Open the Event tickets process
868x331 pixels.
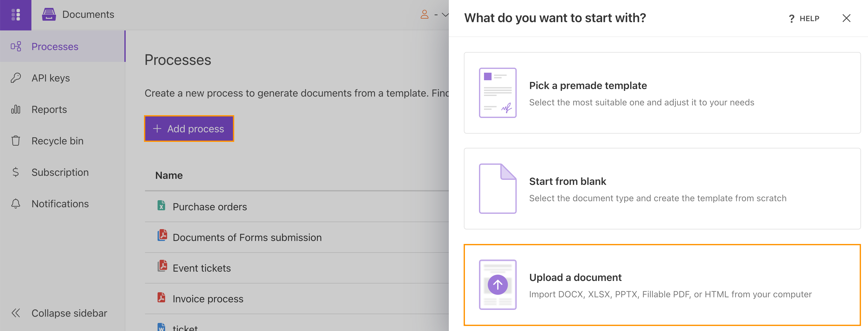[x=202, y=268]
